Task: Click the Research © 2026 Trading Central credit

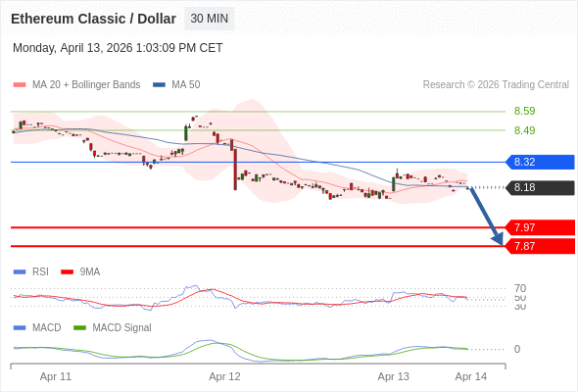Action: tap(496, 85)
